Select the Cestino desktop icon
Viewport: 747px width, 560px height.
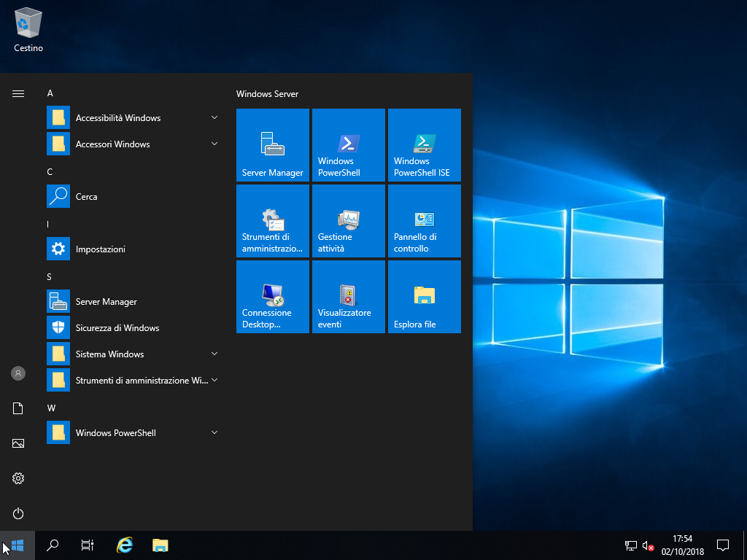pos(28,29)
